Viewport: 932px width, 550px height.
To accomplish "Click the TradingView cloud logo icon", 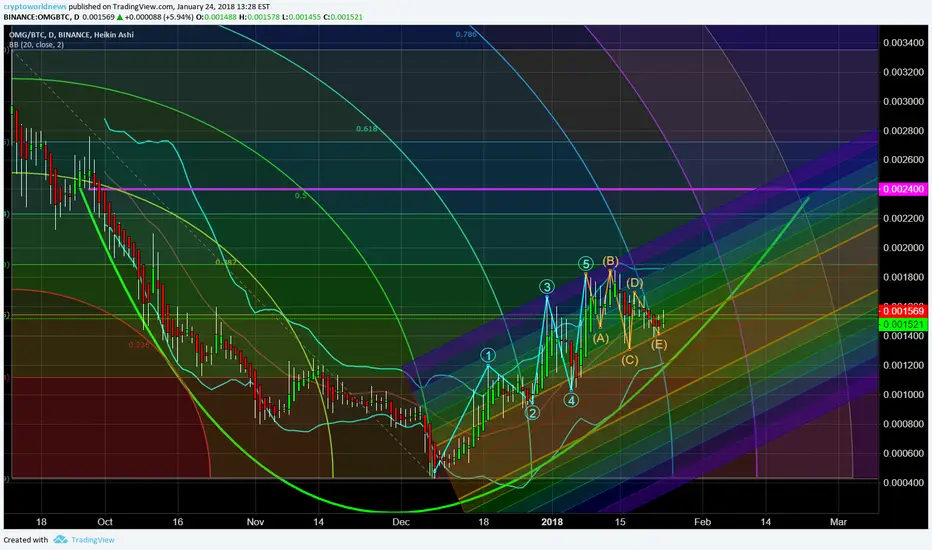I will 60,539.
